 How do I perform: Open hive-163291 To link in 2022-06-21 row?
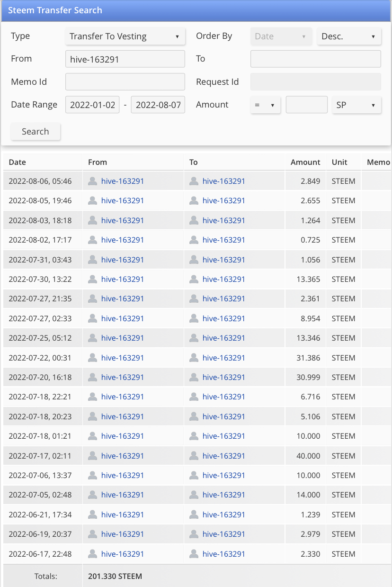[223, 515]
